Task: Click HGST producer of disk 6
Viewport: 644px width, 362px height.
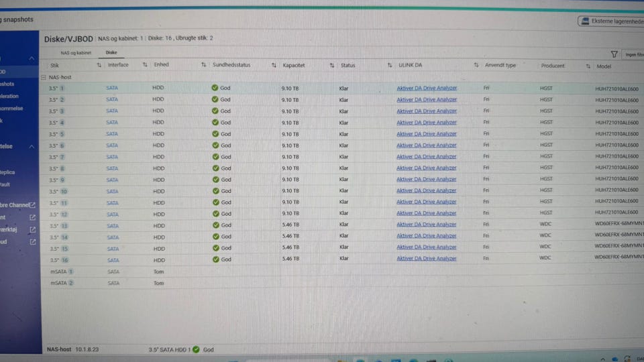Action: click(546, 145)
